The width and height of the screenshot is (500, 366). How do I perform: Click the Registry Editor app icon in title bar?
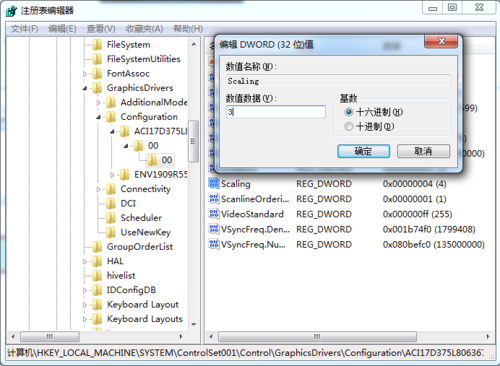11,11
